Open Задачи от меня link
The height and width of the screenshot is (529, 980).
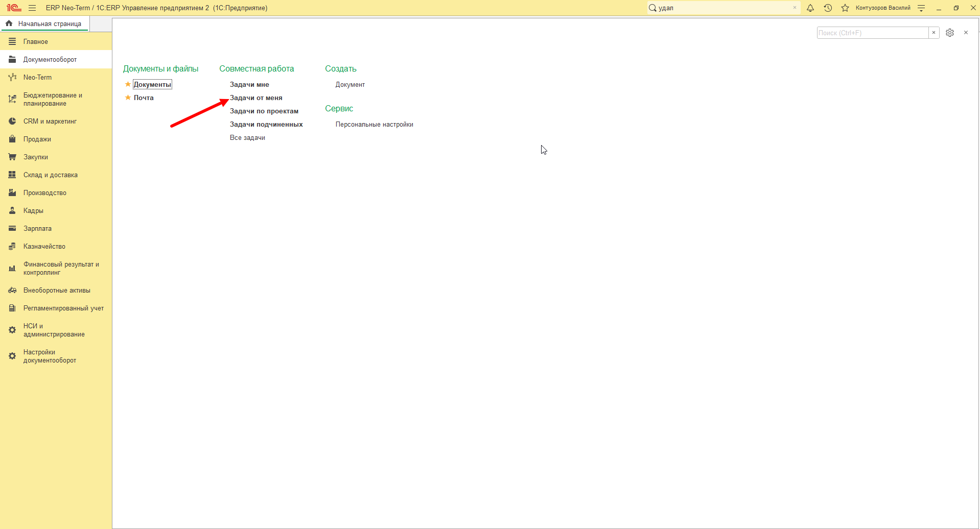click(256, 98)
